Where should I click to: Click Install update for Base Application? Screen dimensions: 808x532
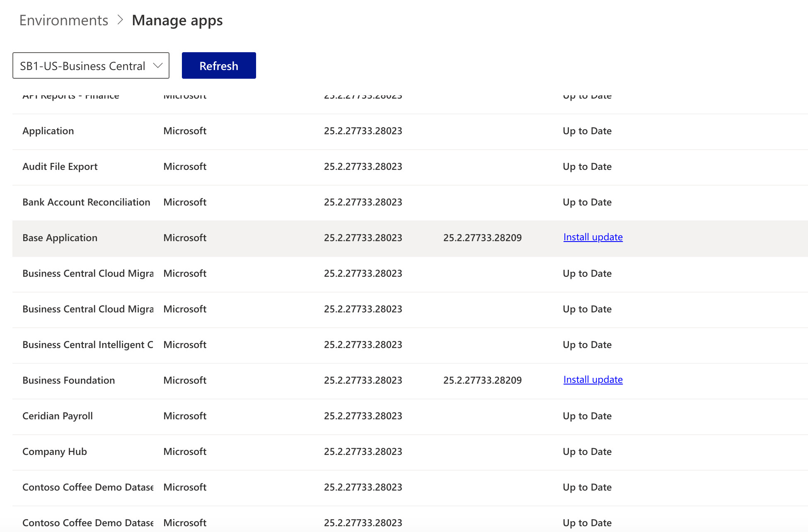(x=593, y=237)
